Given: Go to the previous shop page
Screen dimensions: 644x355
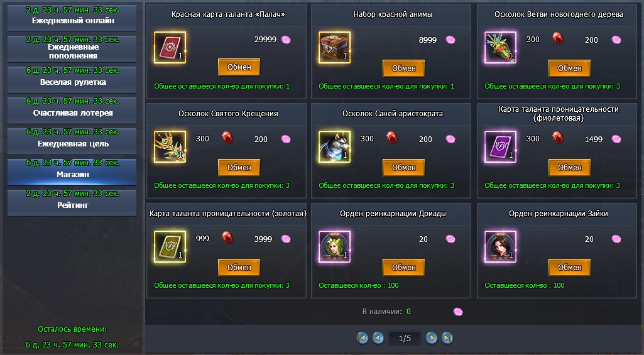Looking at the screenshot, I should [x=378, y=338].
